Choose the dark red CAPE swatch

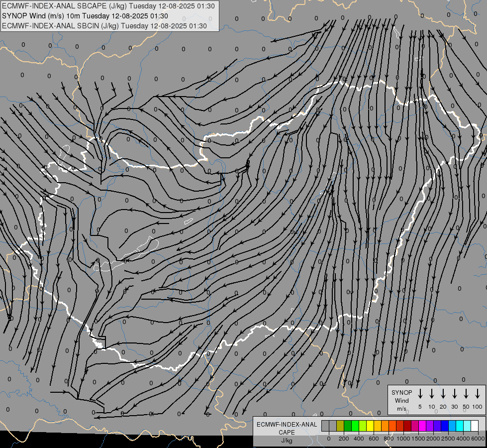click(407, 426)
